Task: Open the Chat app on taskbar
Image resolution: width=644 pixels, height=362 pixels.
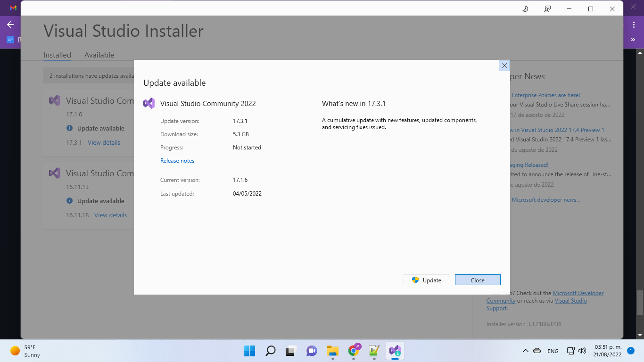Action: pyautogui.click(x=312, y=351)
